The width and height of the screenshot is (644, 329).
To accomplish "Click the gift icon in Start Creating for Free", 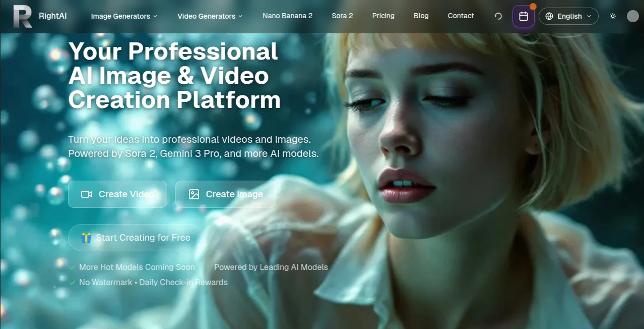I will click(x=87, y=237).
